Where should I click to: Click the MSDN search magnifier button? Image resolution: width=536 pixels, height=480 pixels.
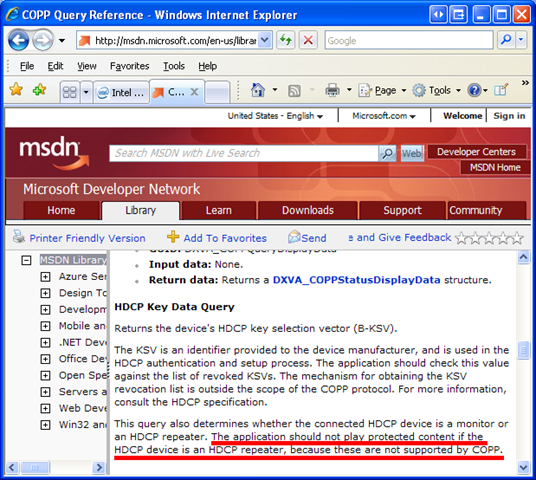point(387,153)
